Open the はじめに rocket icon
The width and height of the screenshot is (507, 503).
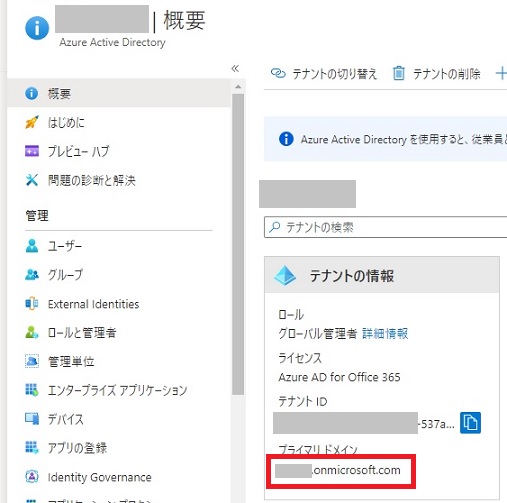coord(32,122)
